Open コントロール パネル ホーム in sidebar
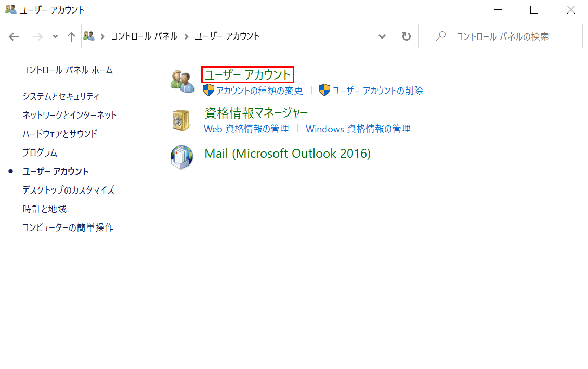This screenshot has height=369, width=588. pyautogui.click(x=68, y=70)
